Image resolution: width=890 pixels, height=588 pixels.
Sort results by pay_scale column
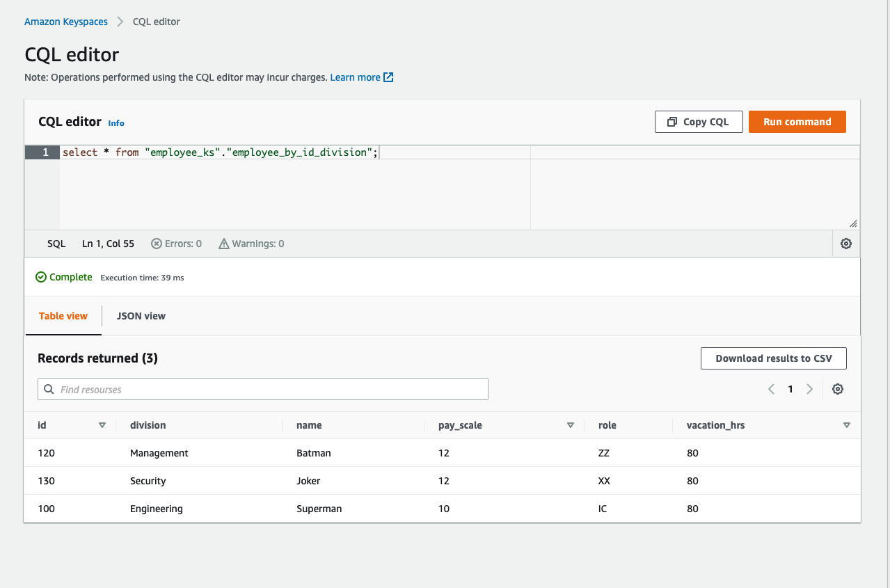(x=571, y=425)
